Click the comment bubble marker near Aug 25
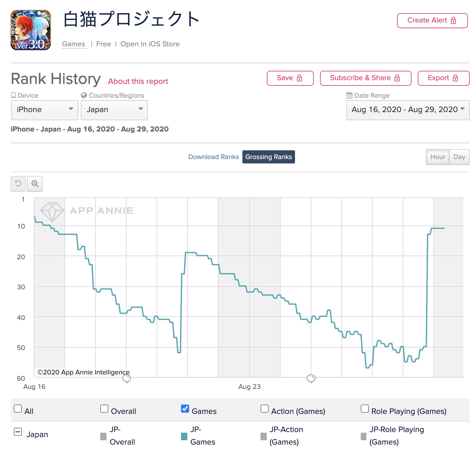Image resolution: width=476 pixels, height=454 pixels. click(311, 379)
